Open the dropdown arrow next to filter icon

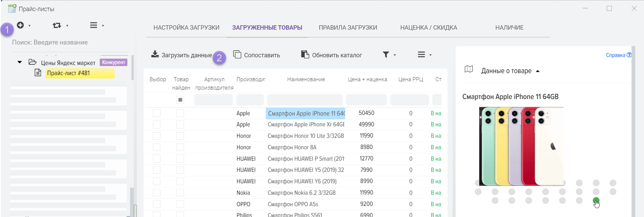[395, 55]
